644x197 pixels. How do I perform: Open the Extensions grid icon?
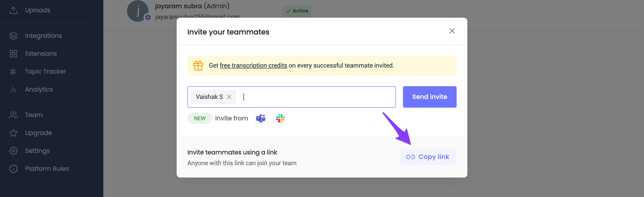click(13, 54)
